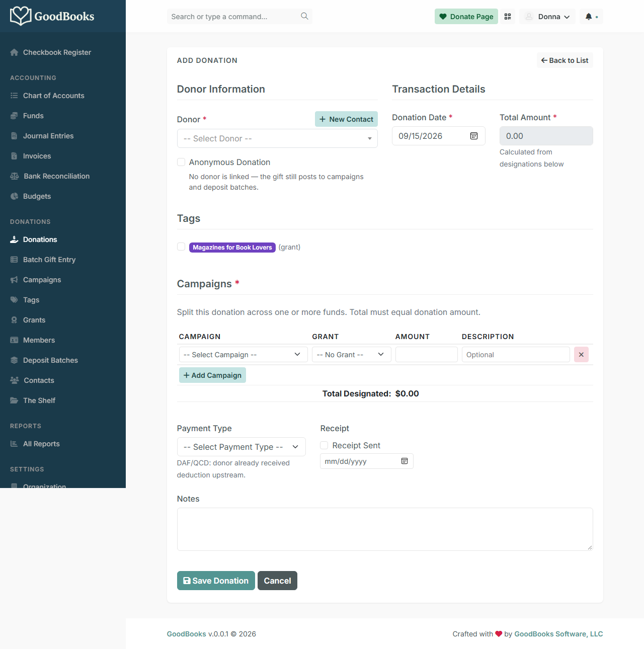The width and height of the screenshot is (644, 649).
Task: Open the Receipt date calendar picker icon
Action: [x=405, y=461]
